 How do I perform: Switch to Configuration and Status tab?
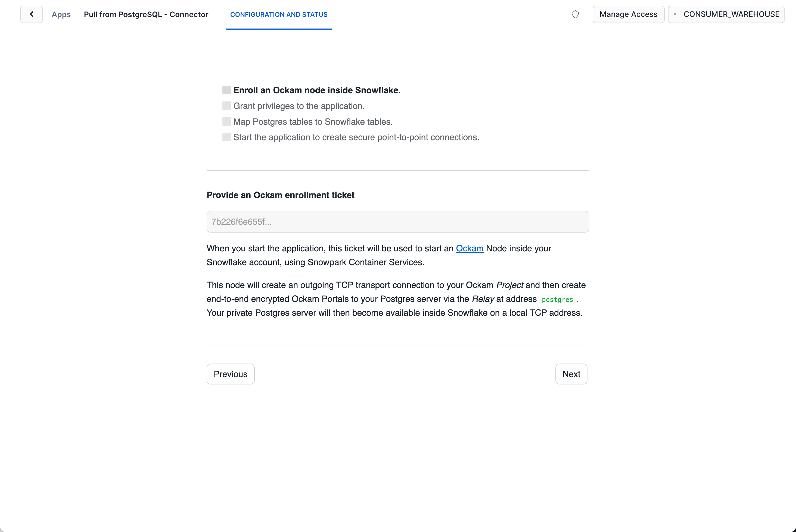click(x=279, y=15)
